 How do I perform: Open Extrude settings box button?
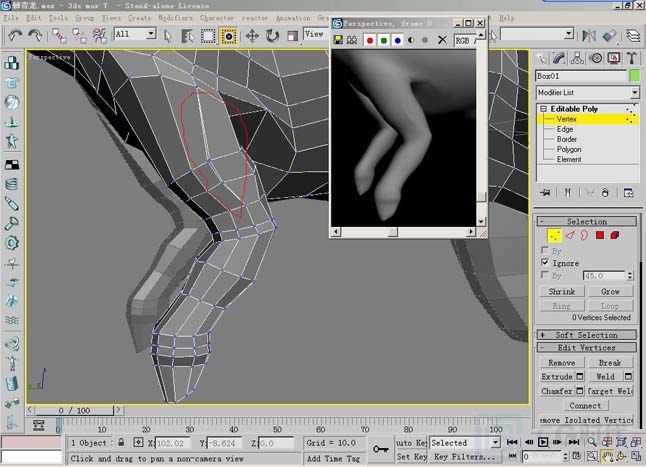(580, 376)
